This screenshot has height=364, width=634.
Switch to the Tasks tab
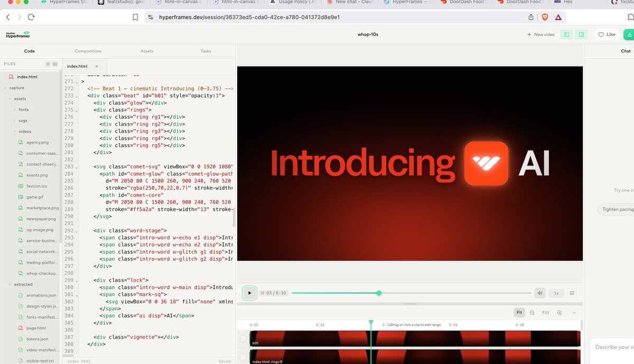click(206, 51)
